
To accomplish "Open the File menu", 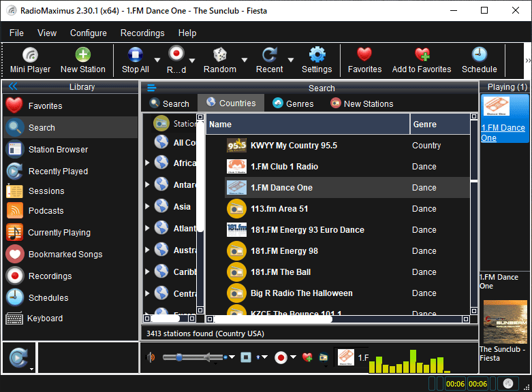I will pos(16,33).
